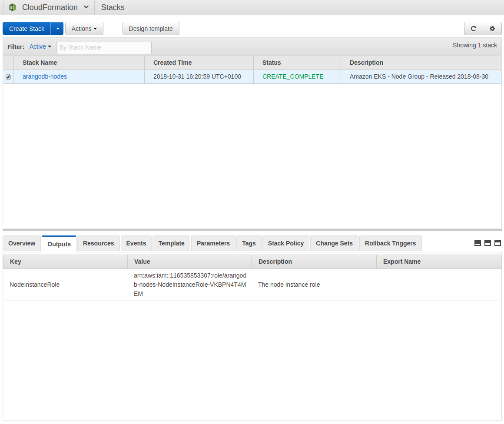Expand the Actions dropdown
The image size is (504, 424).
[84, 29]
